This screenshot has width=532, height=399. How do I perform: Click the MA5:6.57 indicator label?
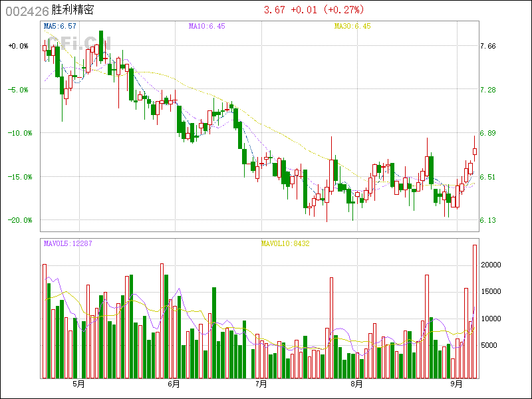click(x=60, y=26)
